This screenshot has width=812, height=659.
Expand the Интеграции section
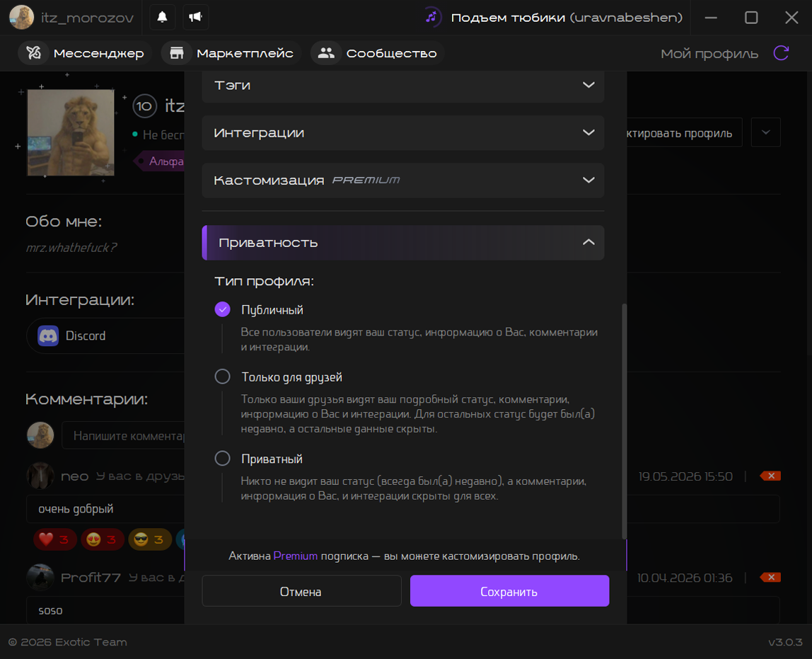403,132
